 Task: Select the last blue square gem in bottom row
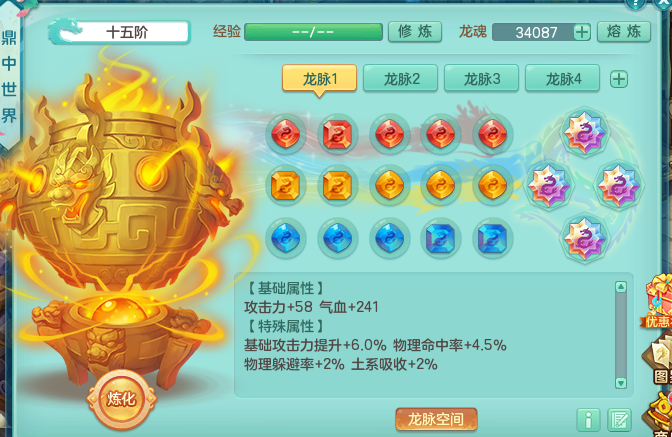point(492,238)
